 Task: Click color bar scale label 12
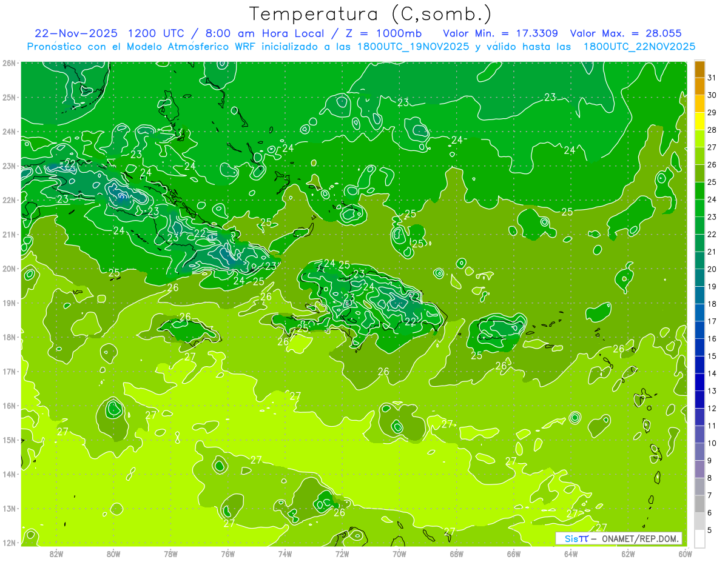coord(712,408)
